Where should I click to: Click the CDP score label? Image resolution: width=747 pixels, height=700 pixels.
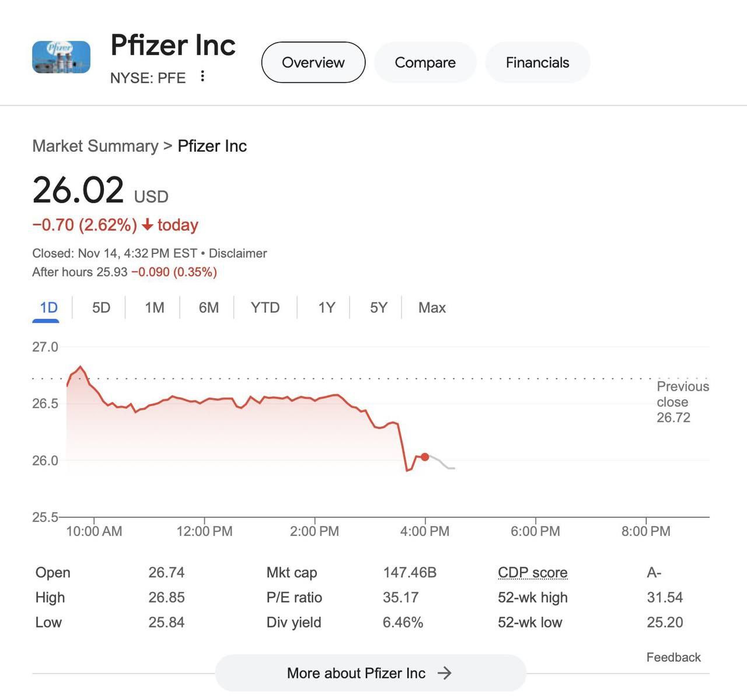coord(532,573)
